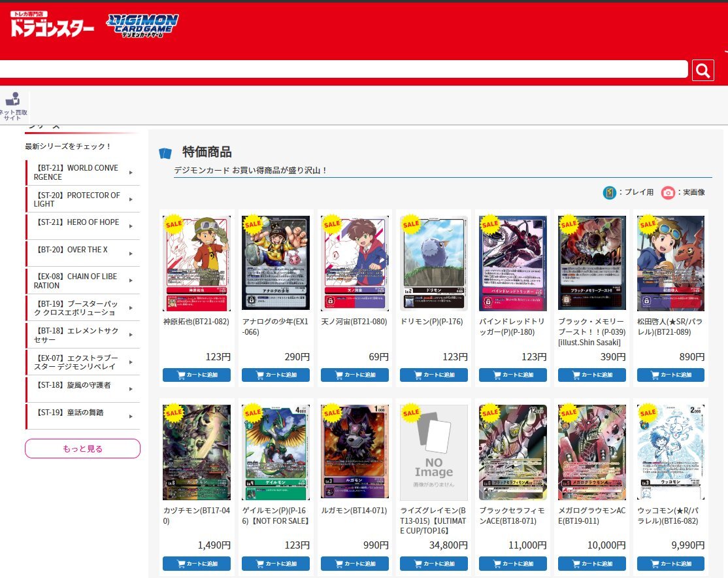Open the ウッコモン(★R/パラレル) product link
This screenshot has width=728, height=578.
(x=668, y=515)
